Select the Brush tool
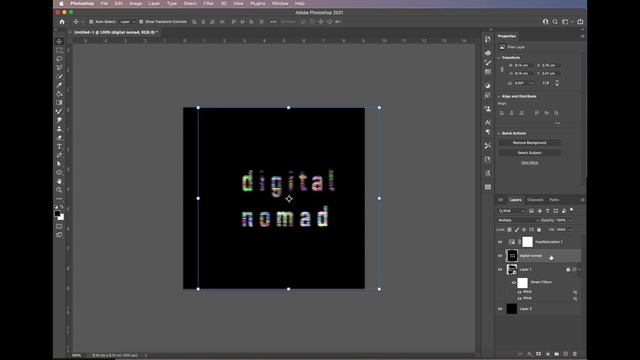Screen dimensions: 640x360 (59, 111)
